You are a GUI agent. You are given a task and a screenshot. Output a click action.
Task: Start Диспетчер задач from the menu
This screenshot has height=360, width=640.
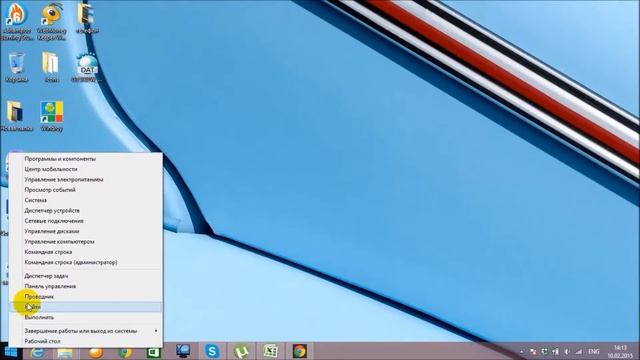pyautogui.click(x=86, y=276)
